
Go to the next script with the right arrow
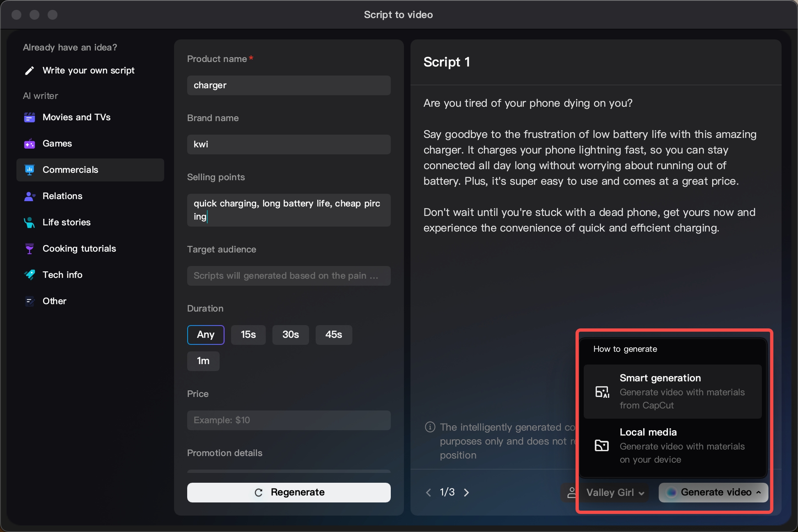point(466,492)
